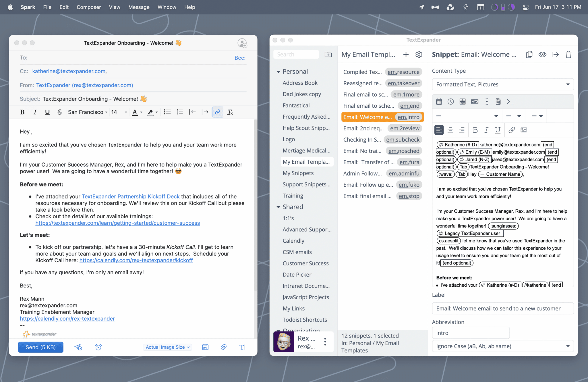The width and height of the screenshot is (588, 382).
Task: Open the Actual Image Size dropdown
Action: 168,347
